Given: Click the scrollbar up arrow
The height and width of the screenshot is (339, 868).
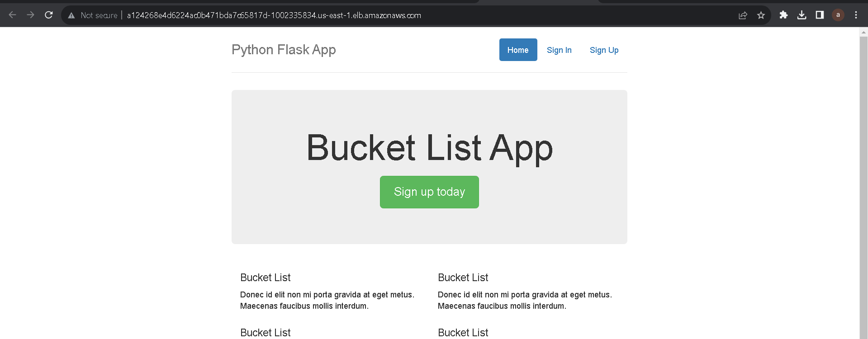Looking at the screenshot, I should click(x=863, y=32).
